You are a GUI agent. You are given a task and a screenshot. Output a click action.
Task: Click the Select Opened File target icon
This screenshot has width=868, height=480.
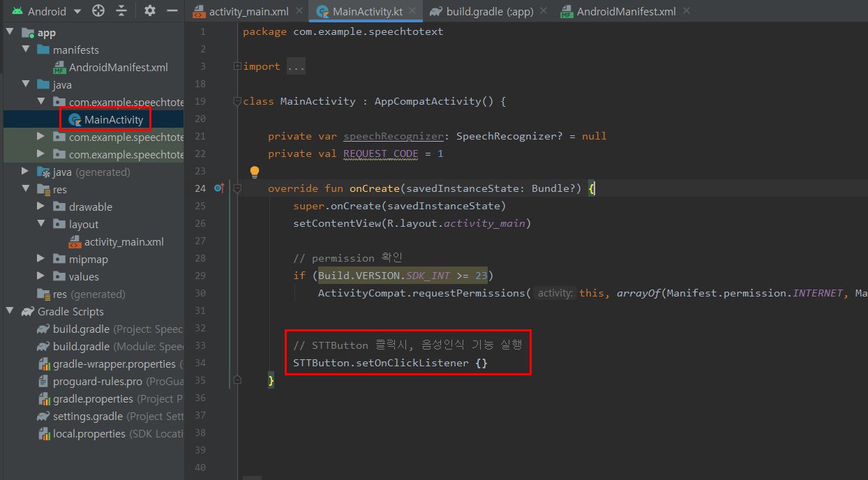click(x=98, y=11)
